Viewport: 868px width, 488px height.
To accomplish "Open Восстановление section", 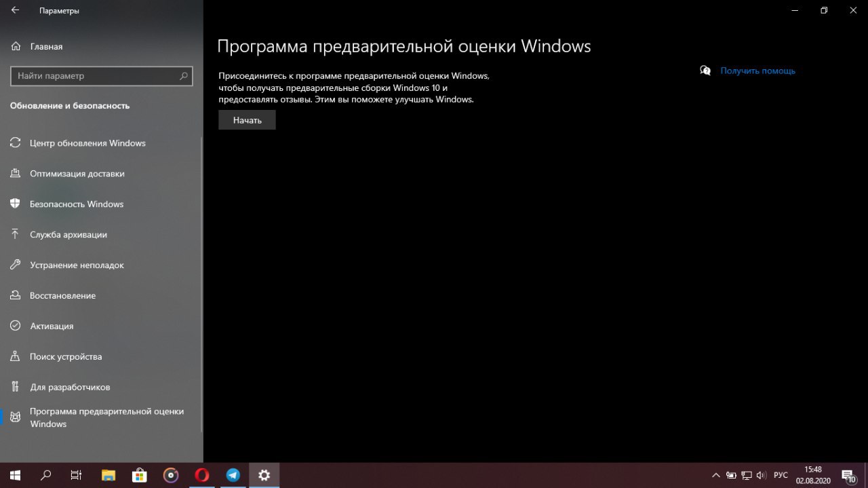I will click(x=102, y=296).
